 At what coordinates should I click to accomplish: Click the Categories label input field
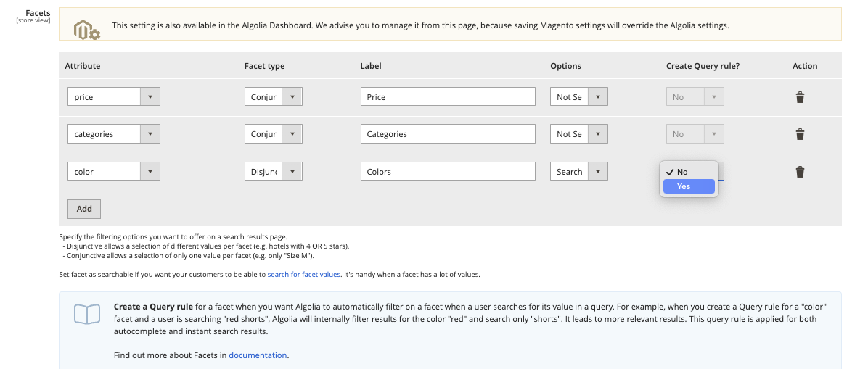tap(447, 134)
